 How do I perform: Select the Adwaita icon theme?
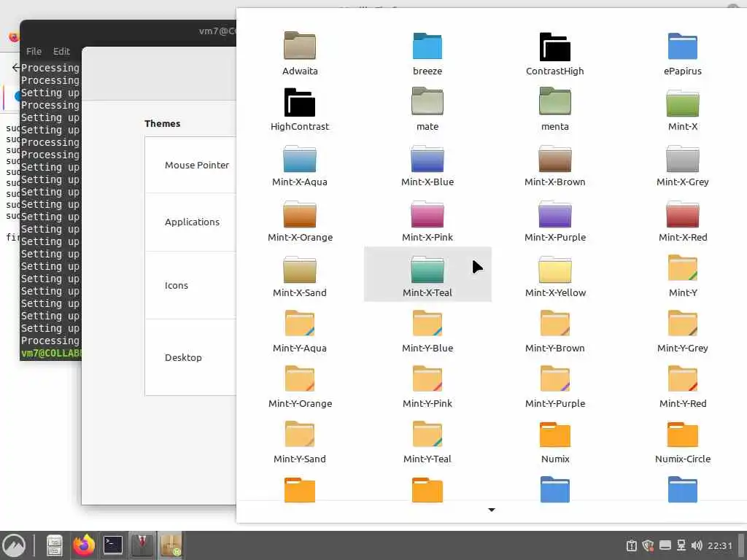[300, 52]
